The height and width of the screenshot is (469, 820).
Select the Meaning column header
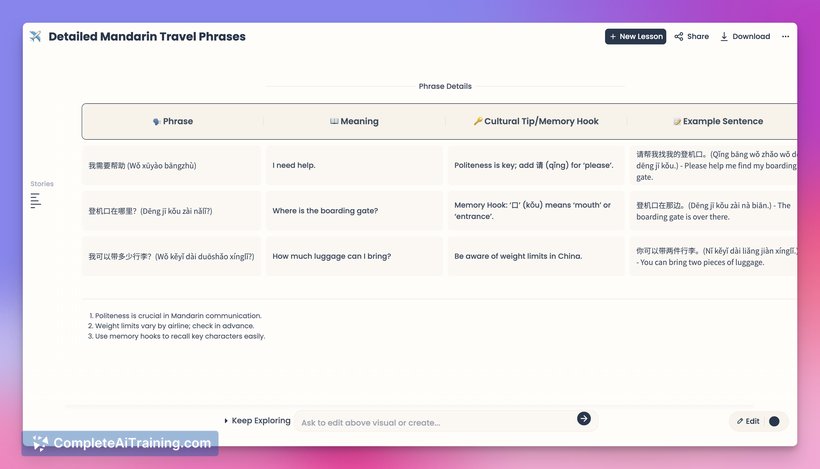click(x=354, y=121)
